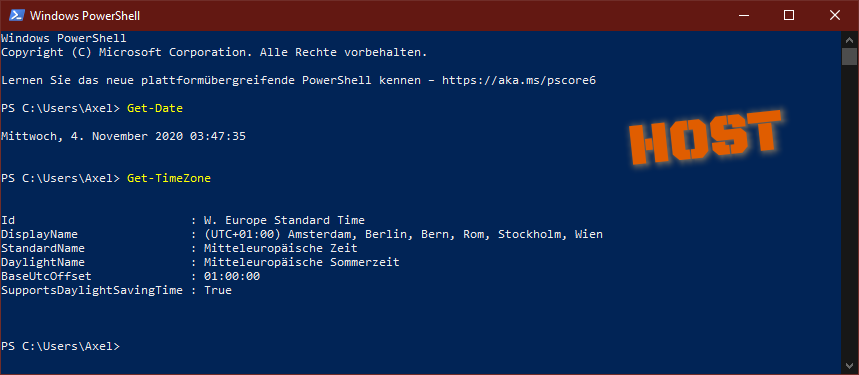The image size is (859, 375).
Task: Click the aka.ms/pscore6 URL text
Action: tap(519, 80)
